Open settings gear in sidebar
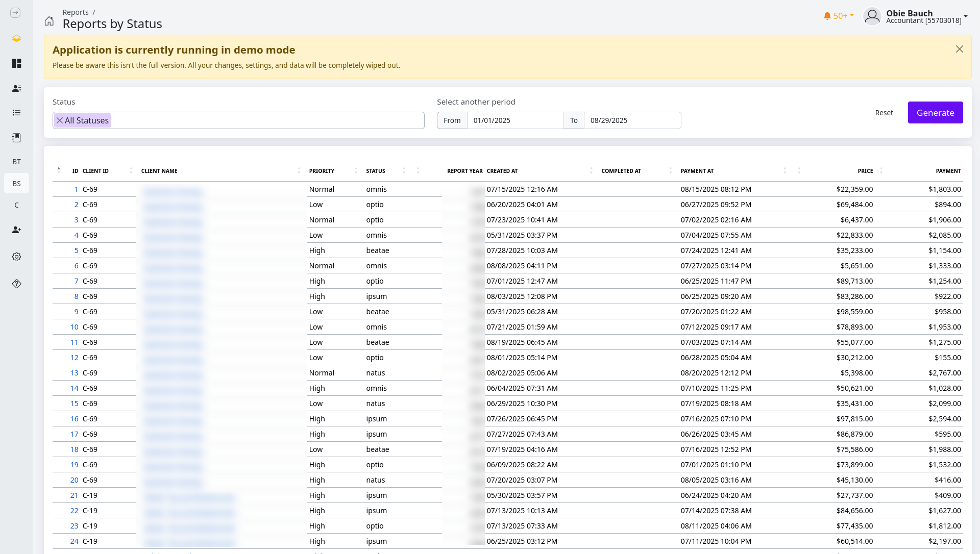 pos(16,257)
